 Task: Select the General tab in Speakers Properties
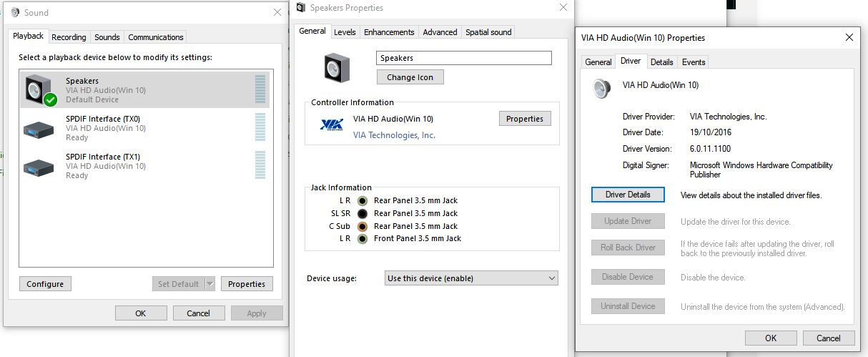coord(312,31)
